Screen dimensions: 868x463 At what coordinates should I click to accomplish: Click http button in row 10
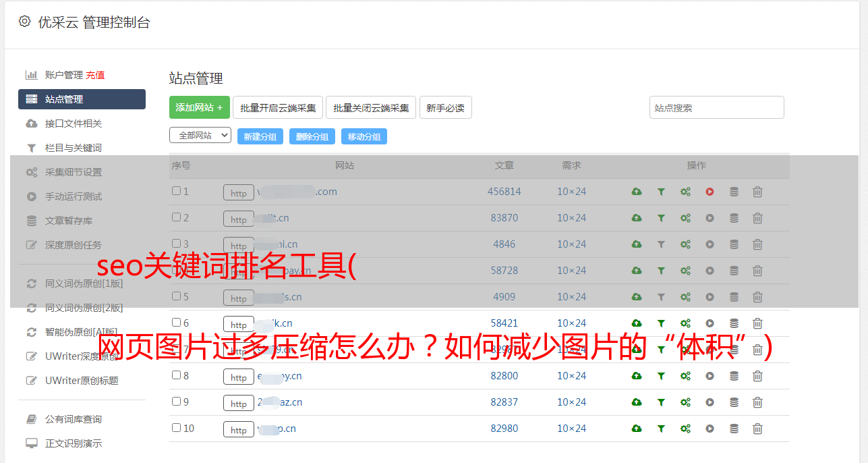tap(239, 430)
